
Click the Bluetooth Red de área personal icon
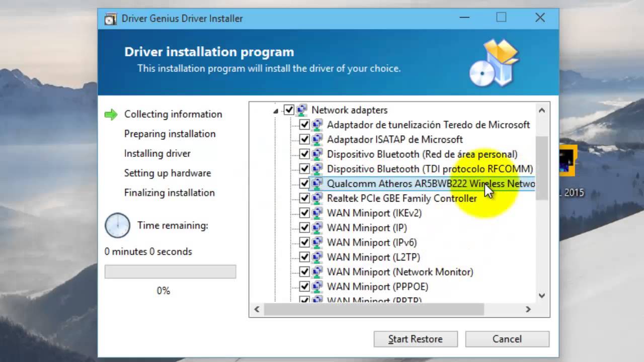(317, 154)
